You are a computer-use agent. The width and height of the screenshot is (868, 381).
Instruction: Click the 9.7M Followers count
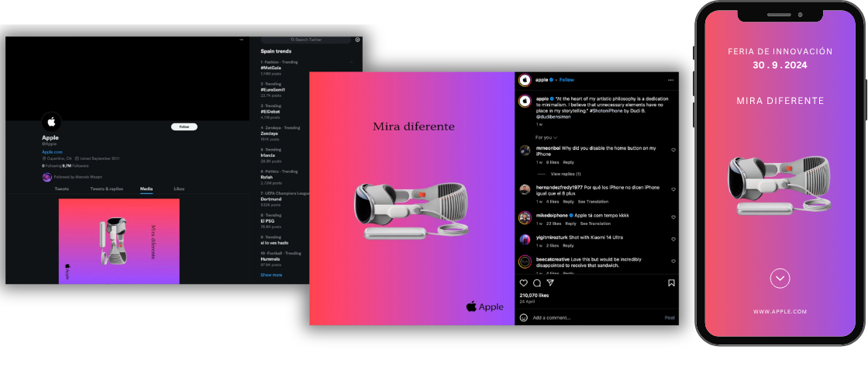74,165
